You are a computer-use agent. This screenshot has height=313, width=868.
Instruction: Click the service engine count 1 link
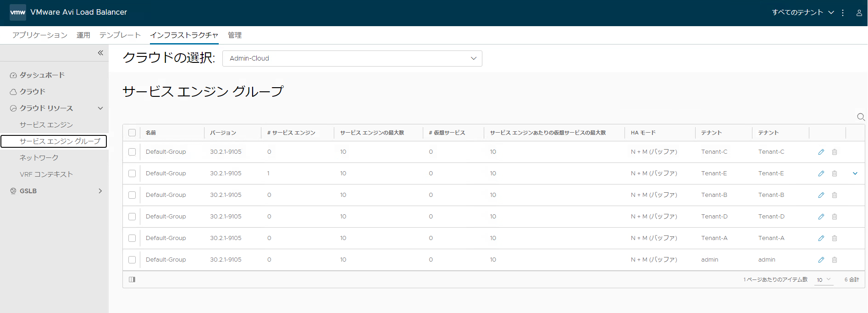click(268, 173)
